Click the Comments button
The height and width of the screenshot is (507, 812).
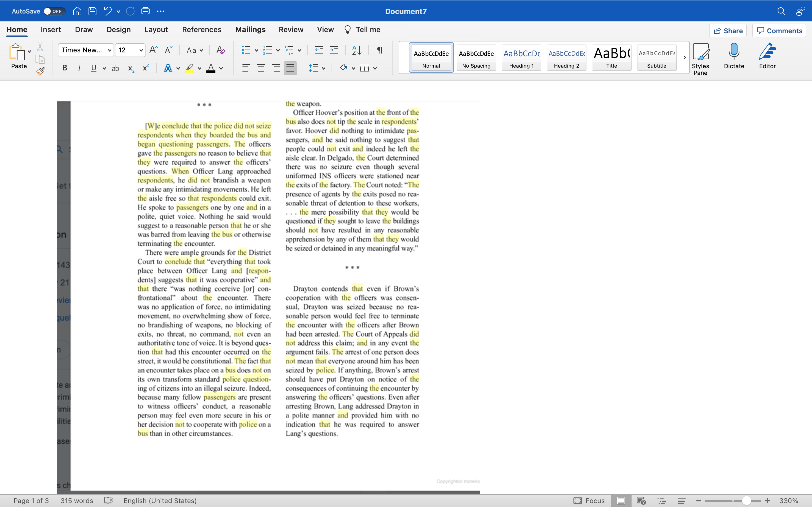pyautogui.click(x=779, y=30)
